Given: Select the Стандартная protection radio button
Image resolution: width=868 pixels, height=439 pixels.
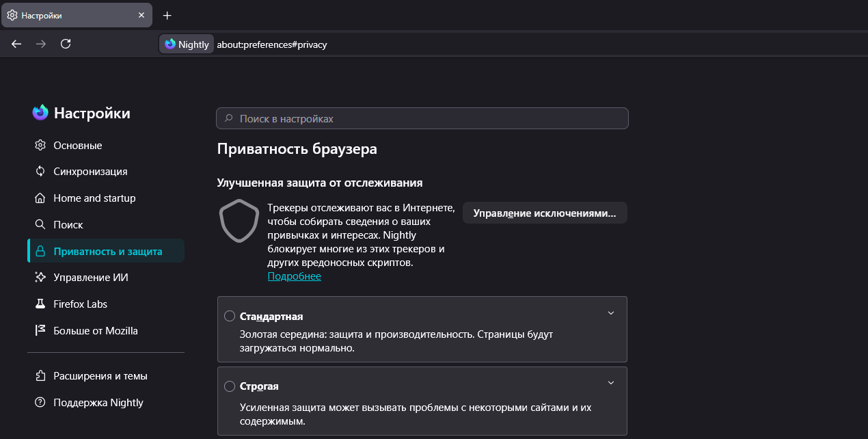Looking at the screenshot, I should (230, 316).
